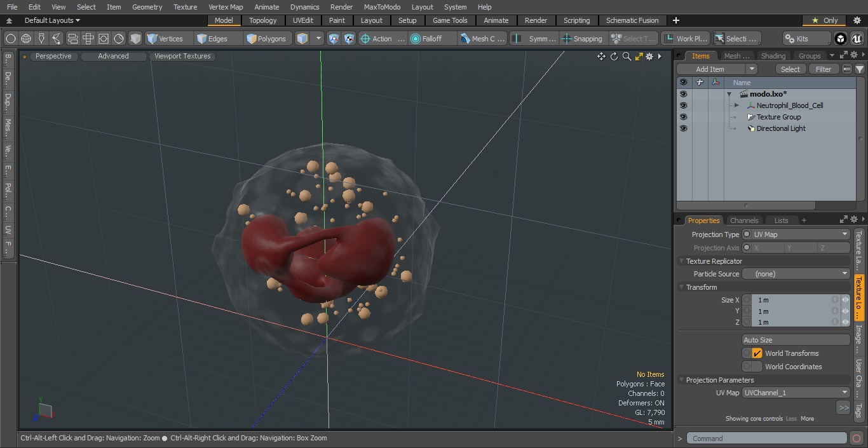
Task: Click the globe mesh tool icon
Action: [26, 39]
